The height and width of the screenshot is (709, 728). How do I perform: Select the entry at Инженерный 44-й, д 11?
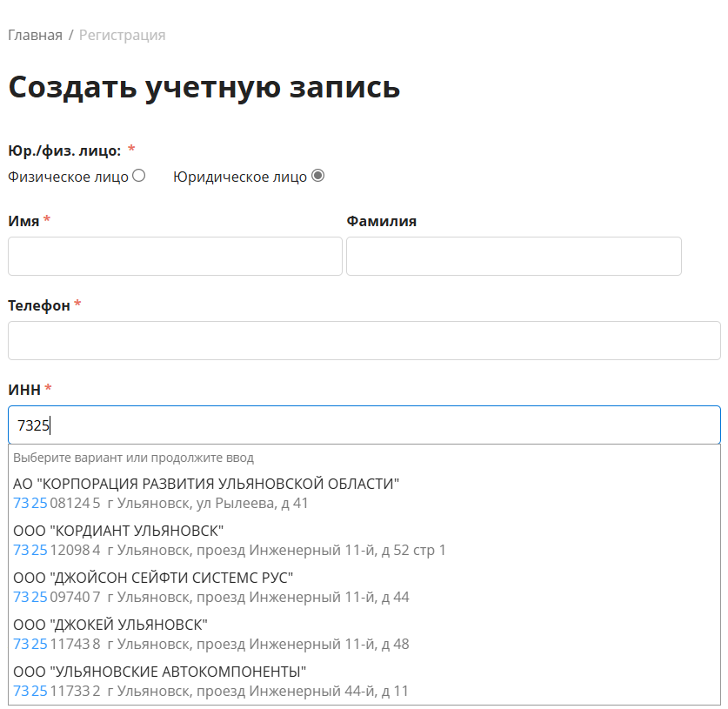point(364,681)
